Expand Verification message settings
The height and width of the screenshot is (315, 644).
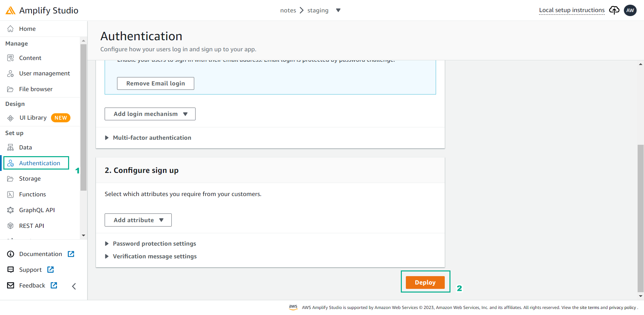click(151, 256)
